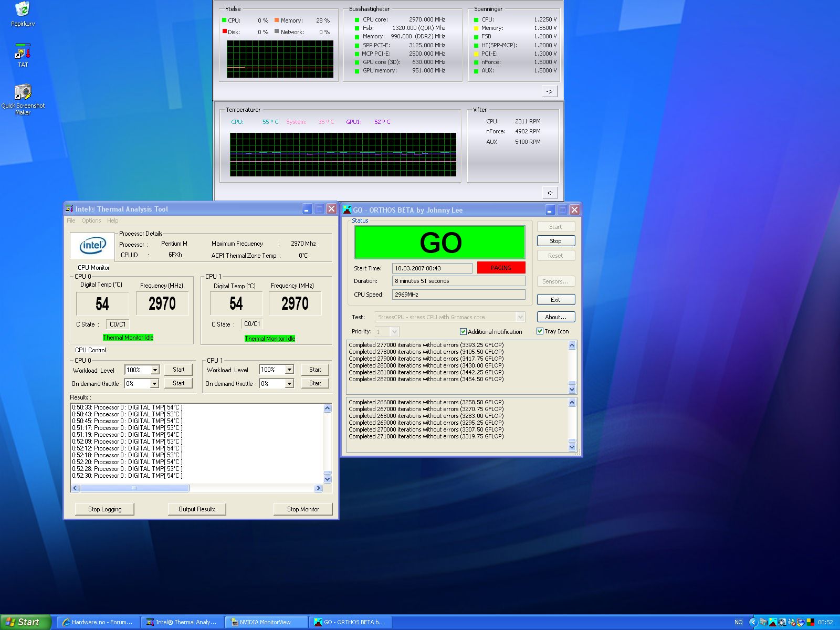Click Stop Logging button
The image size is (840, 630).
(x=104, y=509)
